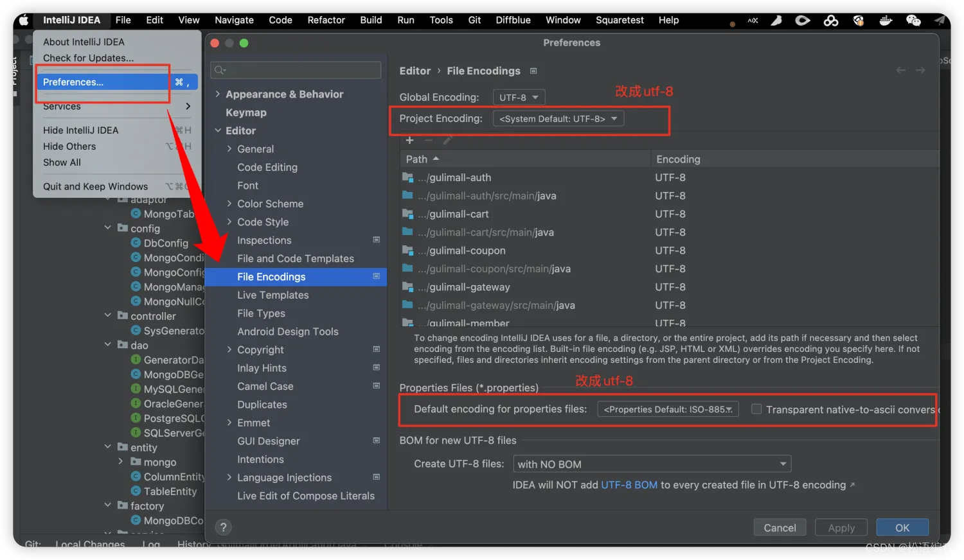Click the DbConfig class icon in project tree
The width and height of the screenshot is (964, 560).
pos(136,243)
